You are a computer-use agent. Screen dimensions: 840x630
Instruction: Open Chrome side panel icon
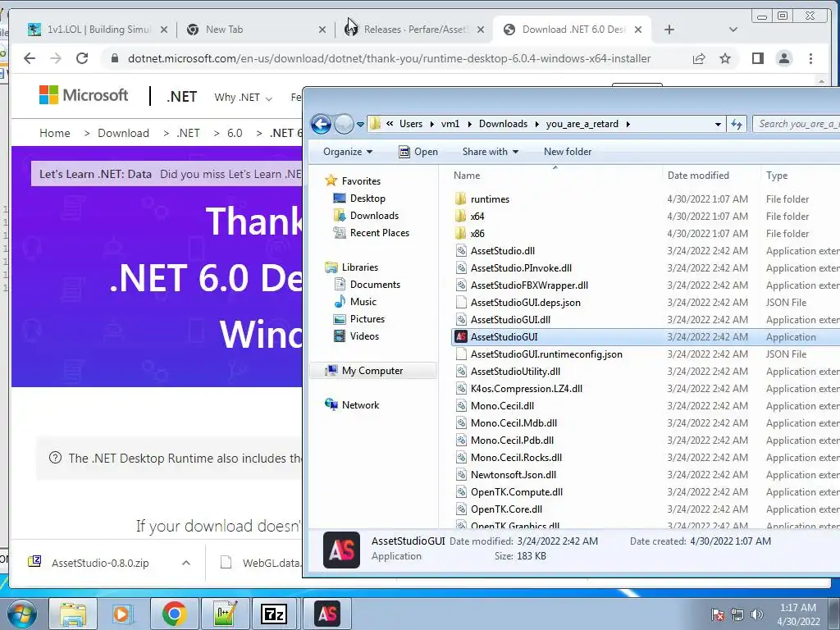point(757,58)
